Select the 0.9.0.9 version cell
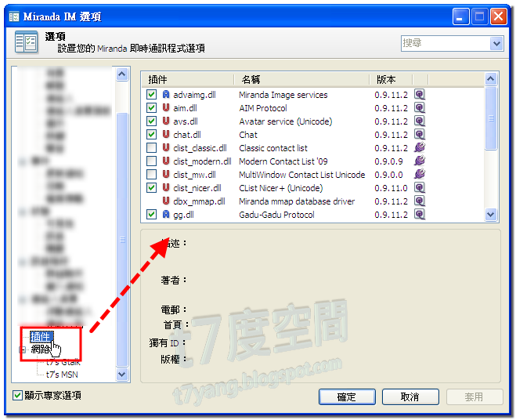This screenshot has width=516, height=420. [x=388, y=161]
